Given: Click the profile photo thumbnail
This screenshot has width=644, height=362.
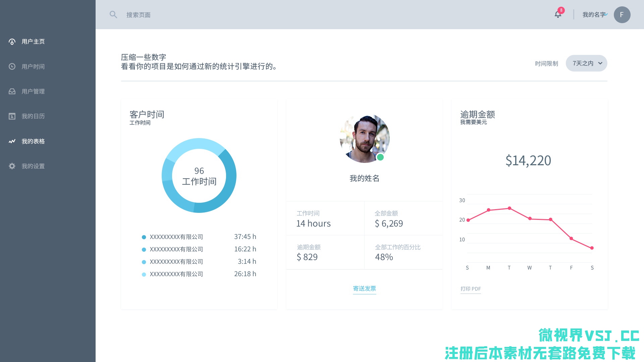Looking at the screenshot, I should 365,138.
